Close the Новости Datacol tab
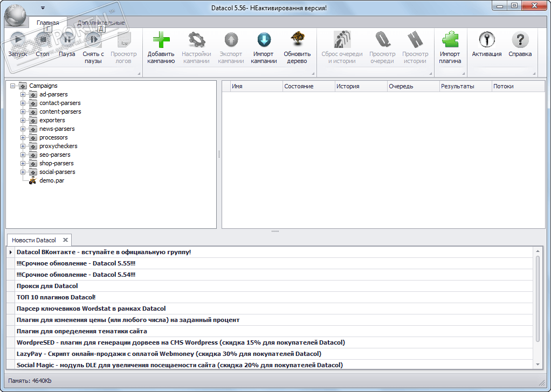The image size is (551, 392). 65,240
